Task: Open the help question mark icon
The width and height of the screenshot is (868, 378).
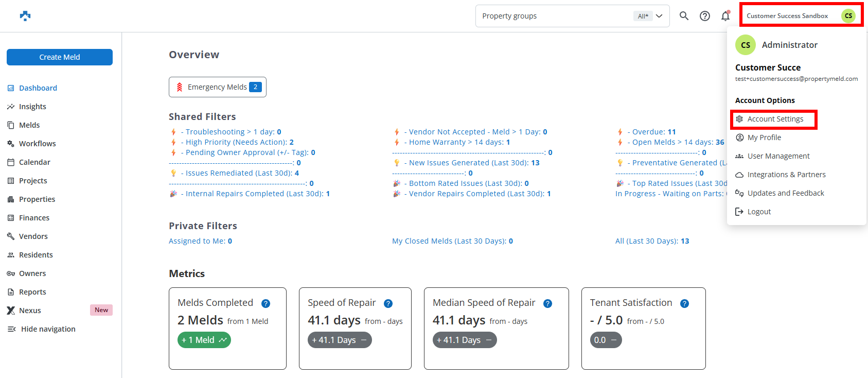Action: point(705,16)
